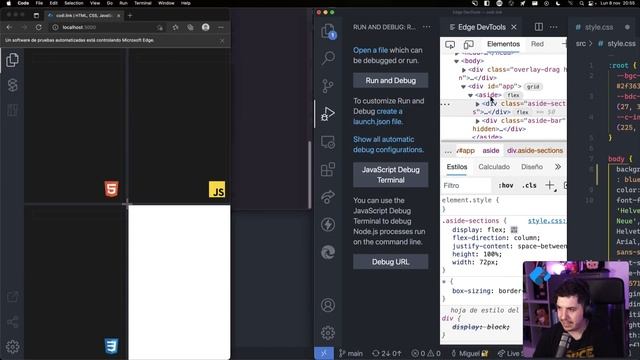The image size is (640, 360).
Task: Click the HTML5 logo in the preview pane
Action: 111,189
